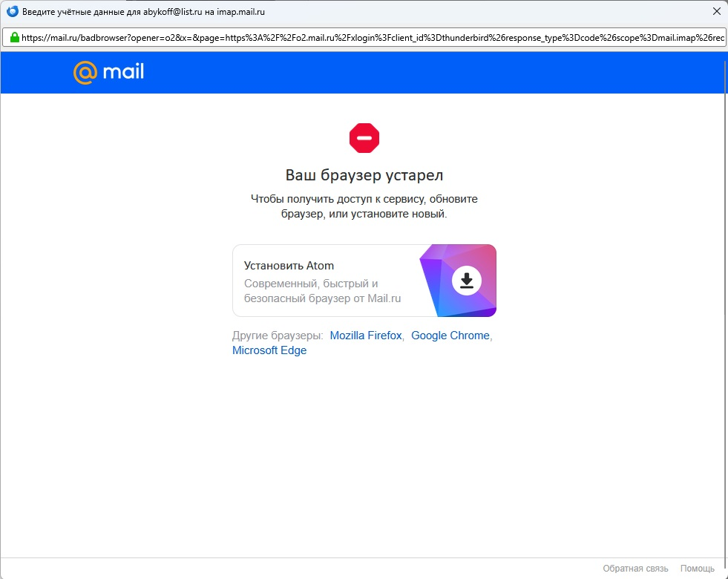
Task: Click the heading Ваш браузер устарел
Action: tap(364, 175)
